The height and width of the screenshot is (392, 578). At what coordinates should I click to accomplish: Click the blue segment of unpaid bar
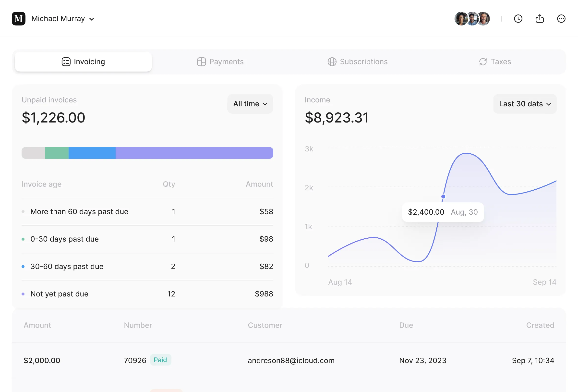coord(92,153)
